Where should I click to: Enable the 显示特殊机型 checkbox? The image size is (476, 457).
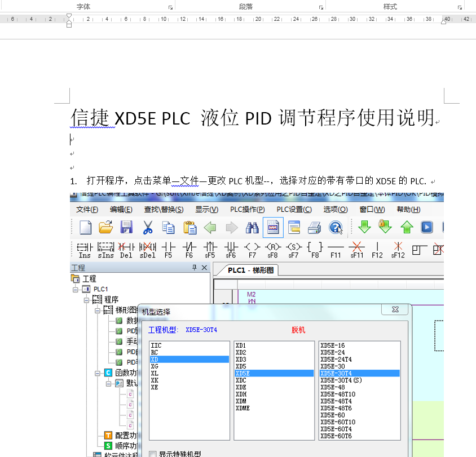(153, 454)
